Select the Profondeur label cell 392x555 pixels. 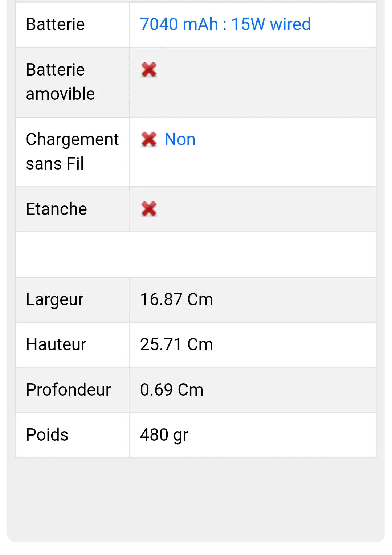point(73,390)
